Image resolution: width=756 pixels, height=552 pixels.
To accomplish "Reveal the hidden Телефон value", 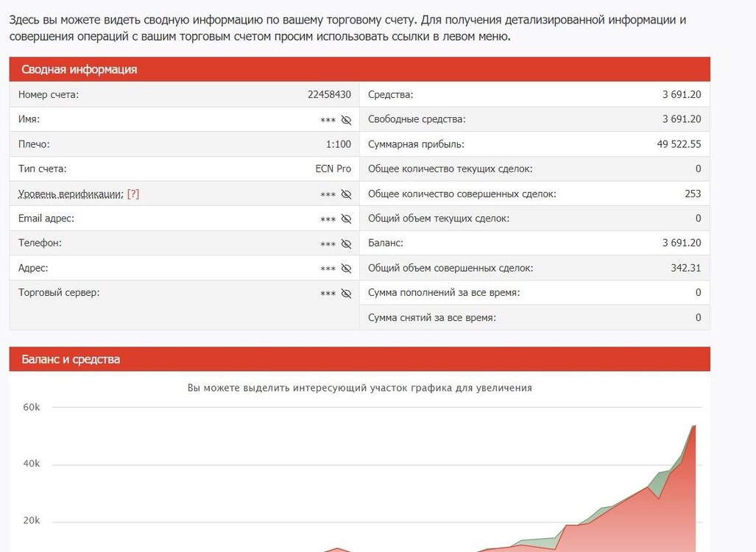I will click(x=346, y=244).
